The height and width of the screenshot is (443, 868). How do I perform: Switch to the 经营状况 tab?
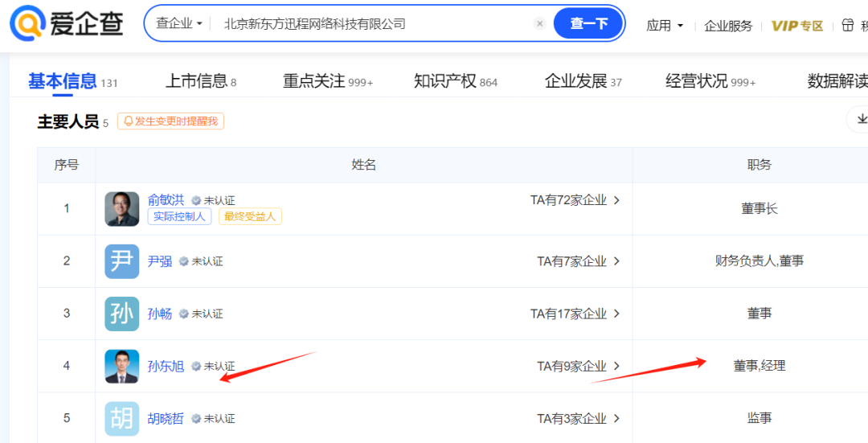710,81
